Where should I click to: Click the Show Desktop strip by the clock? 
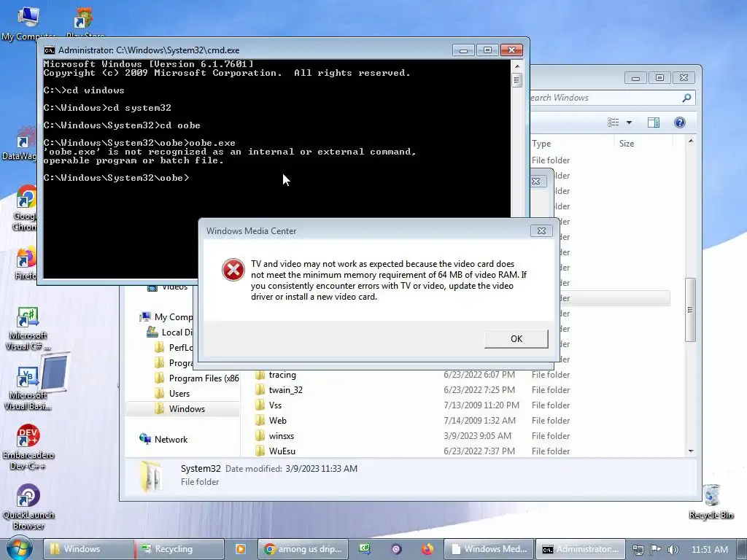[x=743, y=549]
